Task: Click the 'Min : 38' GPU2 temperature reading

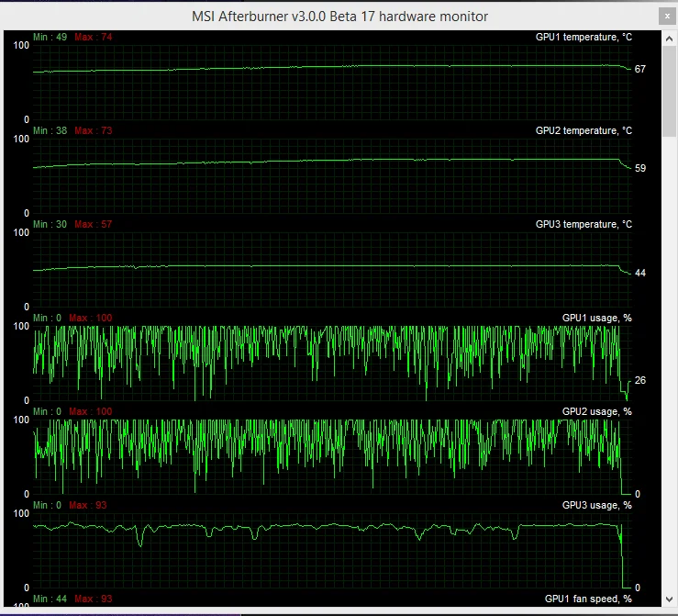Action: pyautogui.click(x=50, y=130)
